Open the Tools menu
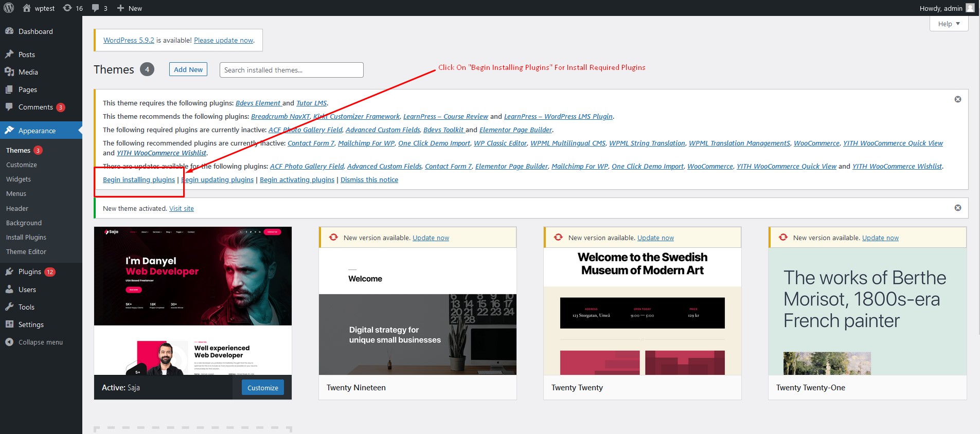 pyautogui.click(x=41, y=307)
